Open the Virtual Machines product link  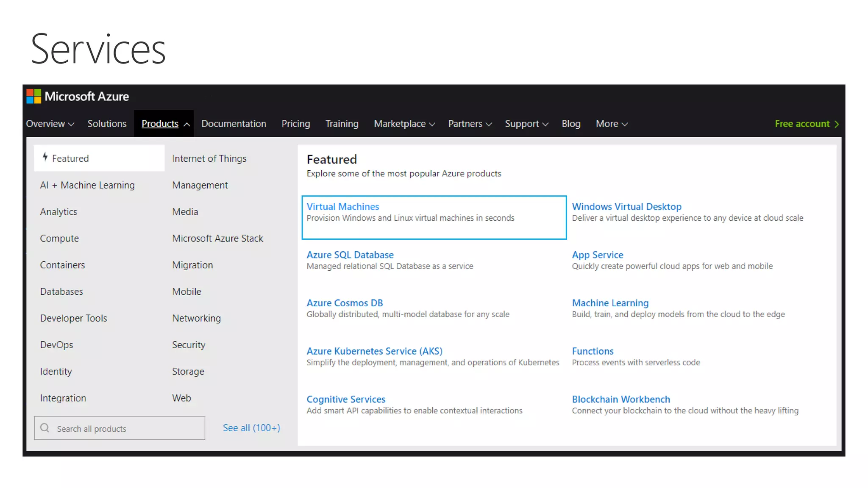(342, 207)
